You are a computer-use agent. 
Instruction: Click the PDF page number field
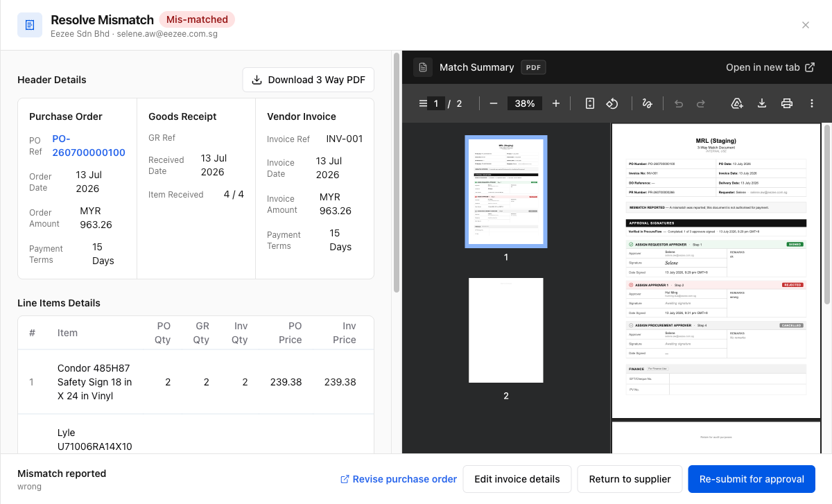[x=437, y=103]
